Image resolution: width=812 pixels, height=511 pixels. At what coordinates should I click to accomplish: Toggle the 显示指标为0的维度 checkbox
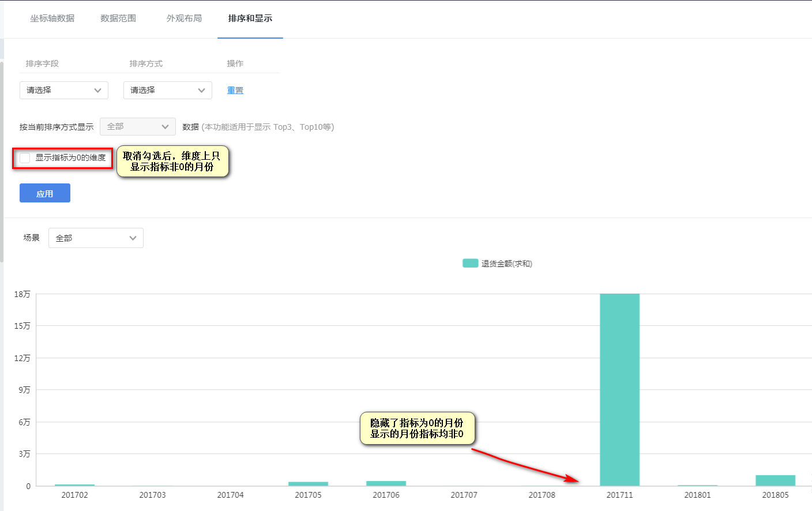coord(25,158)
